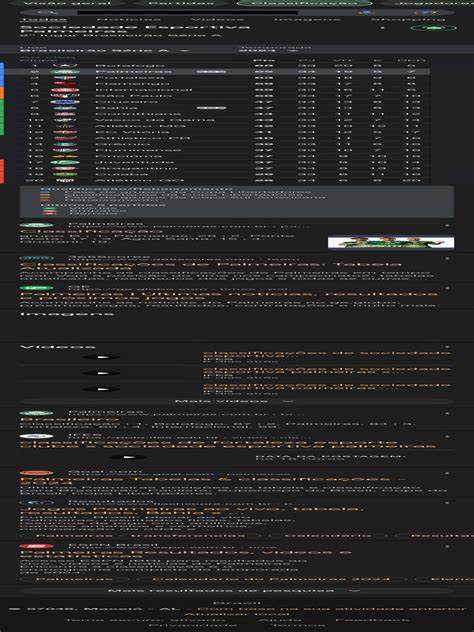Click the Calendário sitelink chip
Screen dimensions: 474x632
(328, 535)
